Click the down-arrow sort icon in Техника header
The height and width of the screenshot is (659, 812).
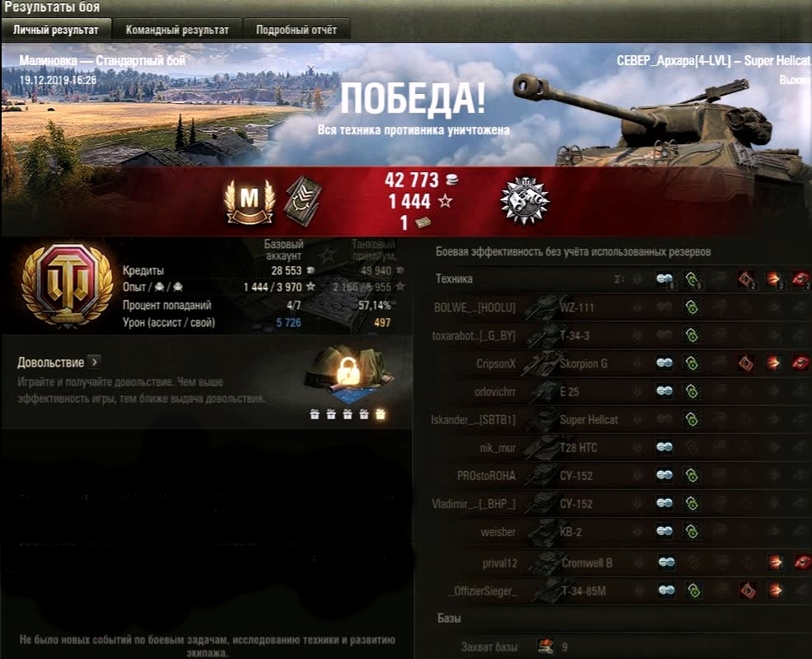637,279
